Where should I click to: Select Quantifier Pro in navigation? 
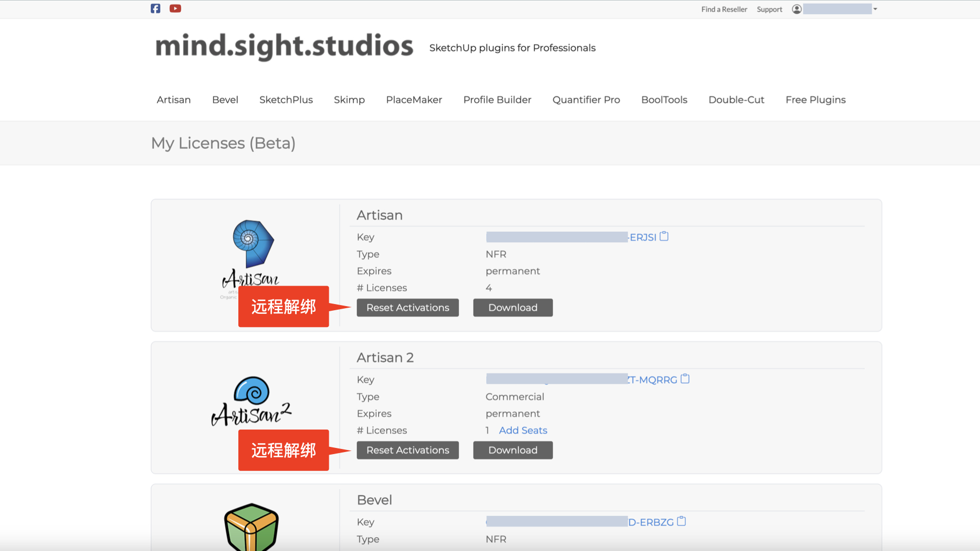point(586,100)
